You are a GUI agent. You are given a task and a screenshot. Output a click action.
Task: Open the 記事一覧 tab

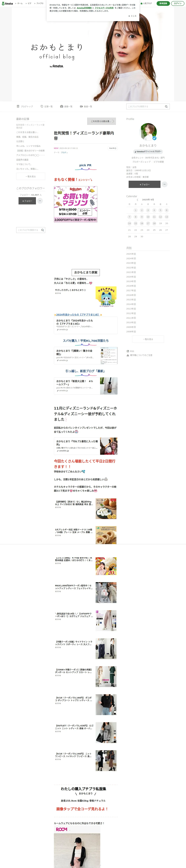pyautogui.click(x=47, y=106)
